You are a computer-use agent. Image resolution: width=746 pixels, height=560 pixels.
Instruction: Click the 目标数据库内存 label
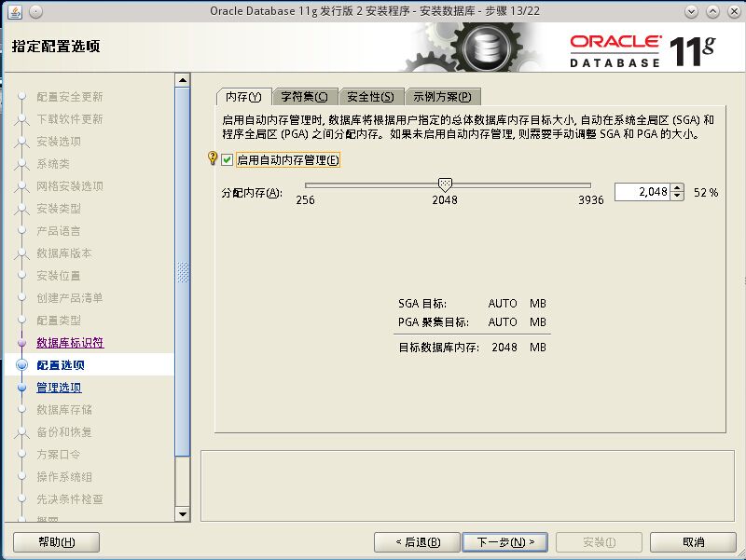point(438,348)
